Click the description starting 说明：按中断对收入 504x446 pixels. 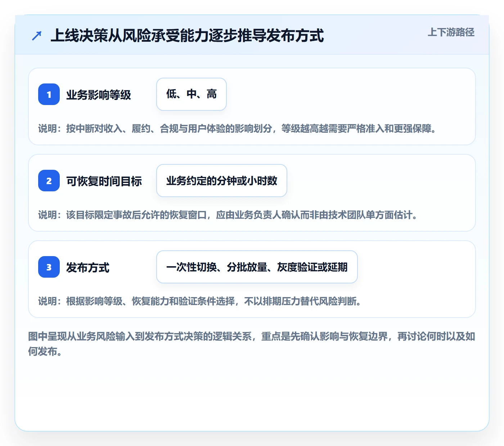point(237,128)
